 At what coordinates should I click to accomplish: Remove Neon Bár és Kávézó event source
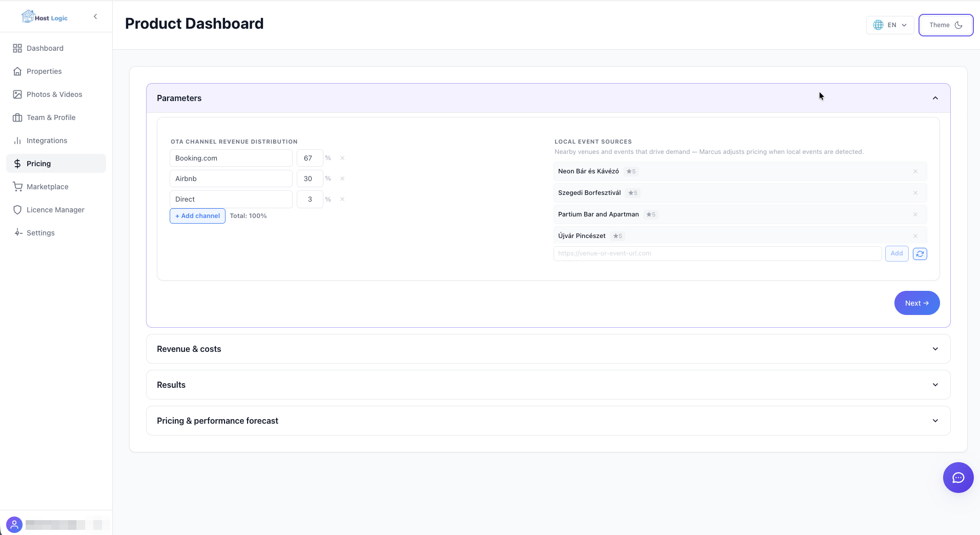tap(915, 171)
